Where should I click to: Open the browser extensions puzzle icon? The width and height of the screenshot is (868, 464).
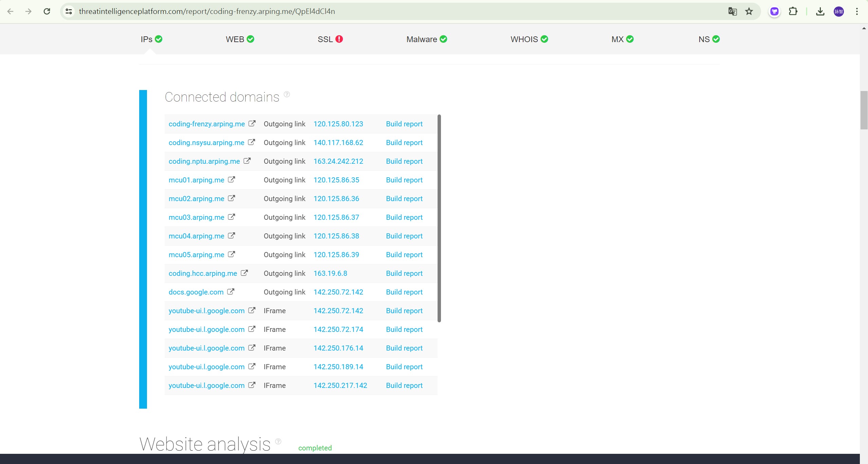[x=793, y=12]
